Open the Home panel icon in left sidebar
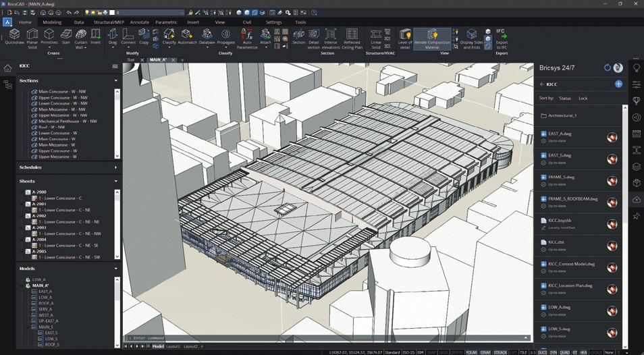 7,67
